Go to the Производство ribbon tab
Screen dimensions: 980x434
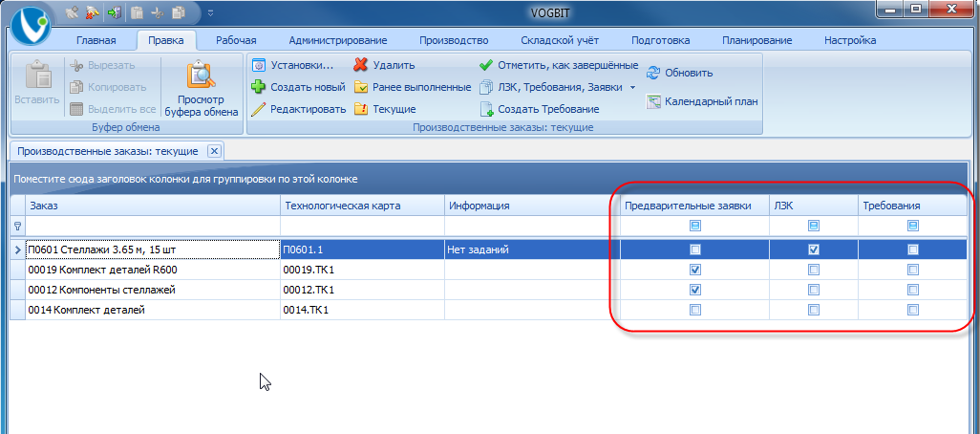(454, 40)
